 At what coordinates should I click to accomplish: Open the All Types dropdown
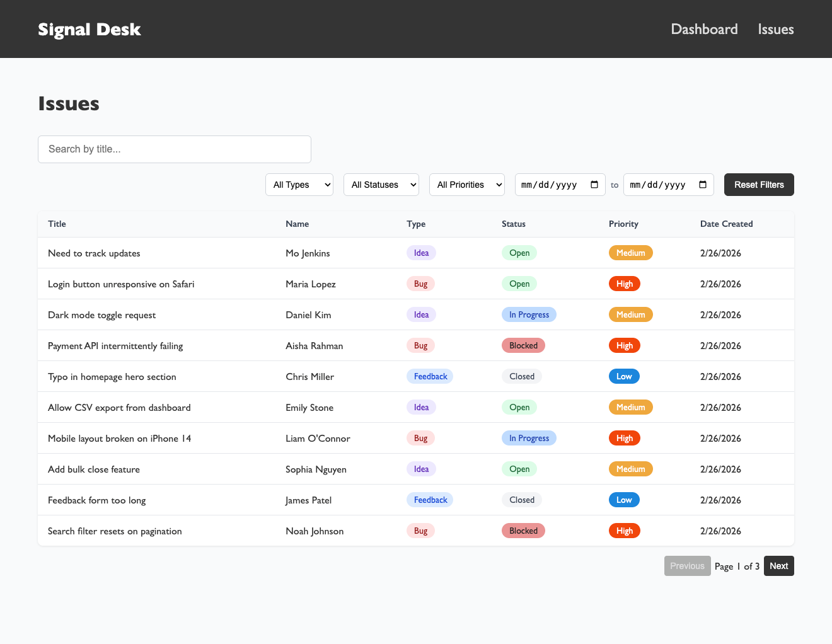tap(299, 185)
